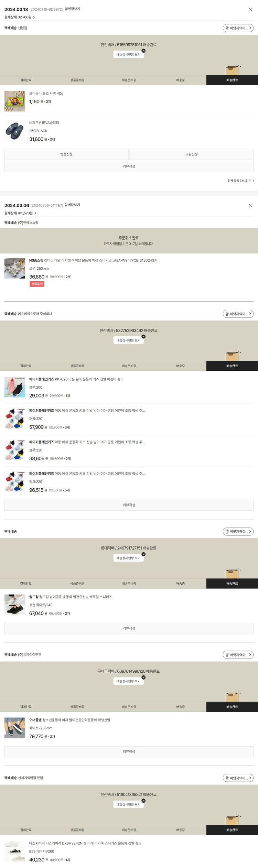Screen dimensions: 258x868
Task: Open 씨앗지역아 location pill for 산본점
Action: click(x=238, y=28)
